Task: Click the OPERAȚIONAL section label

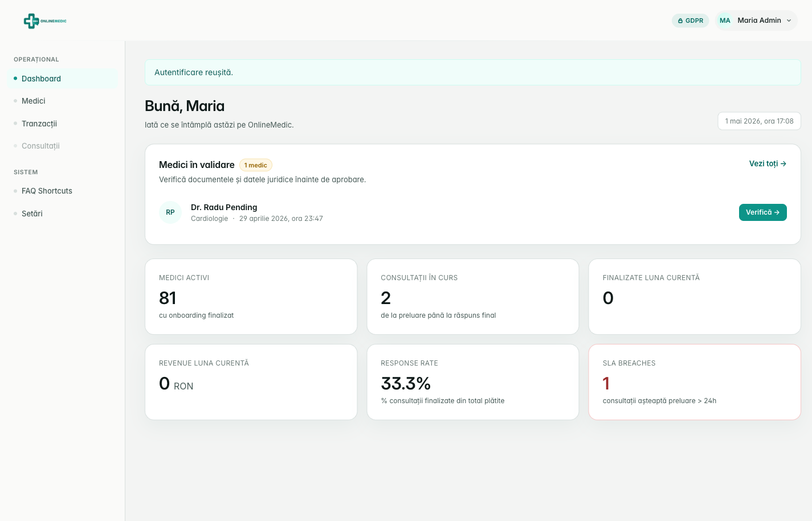Action: [x=36, y=59]
